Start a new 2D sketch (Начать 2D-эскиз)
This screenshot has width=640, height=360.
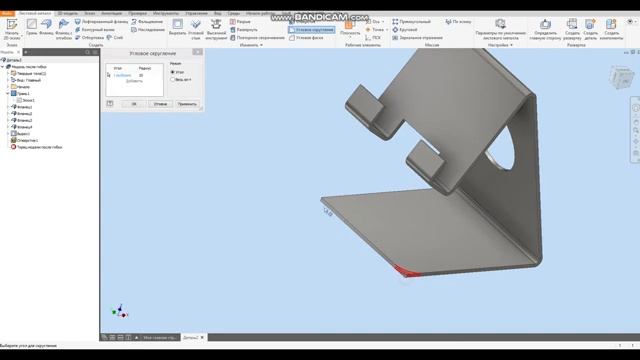tap(12, 29)
